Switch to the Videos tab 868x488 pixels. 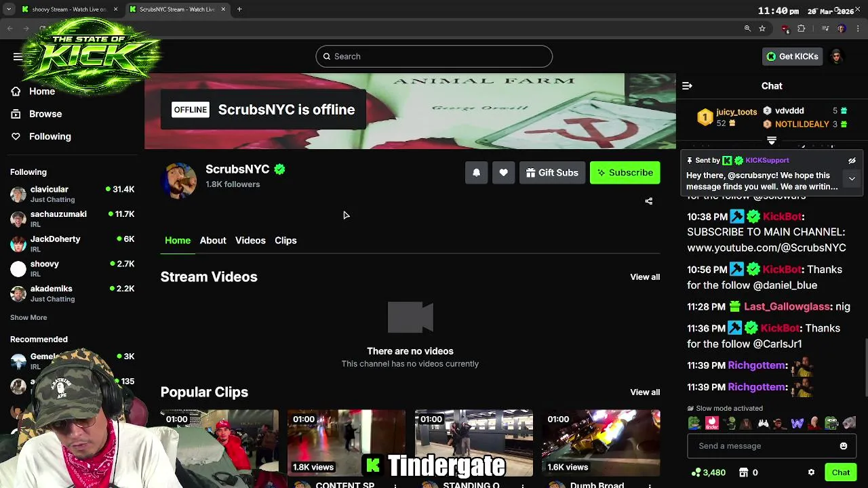(250, 241)
